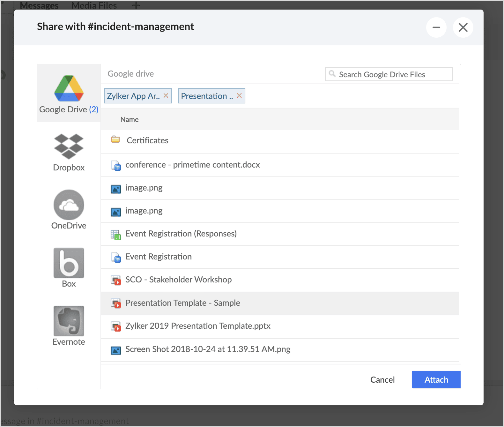Screen dimensions: 504x427
Task: Click the search magnifier icon
Action: pyautogui.click(x=332, y=74)
